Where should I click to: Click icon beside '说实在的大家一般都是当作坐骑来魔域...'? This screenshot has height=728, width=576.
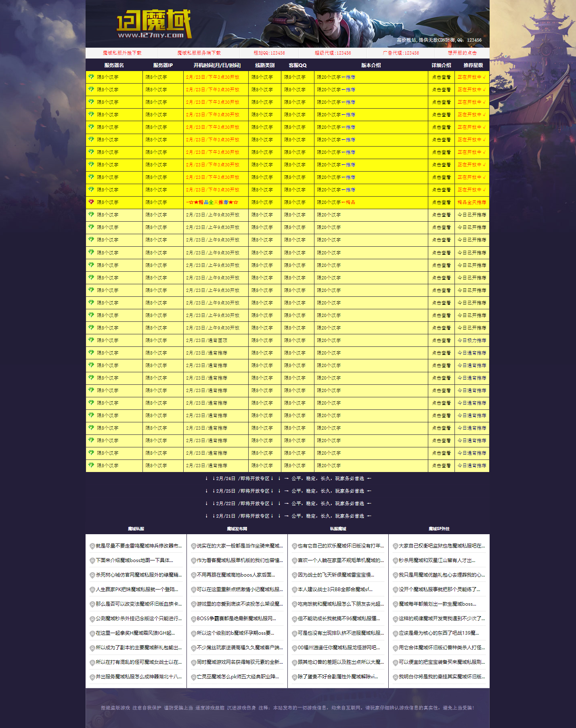point(194,546)
